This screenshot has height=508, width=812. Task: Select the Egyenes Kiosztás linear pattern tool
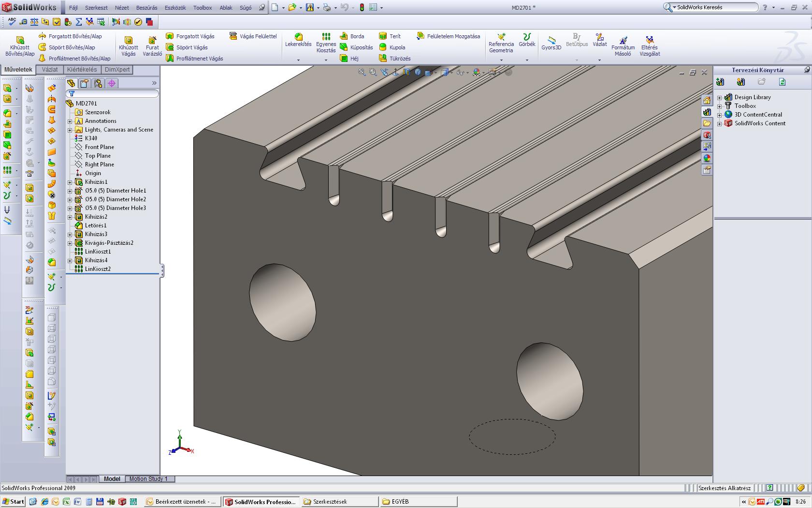tap(326, 43)
